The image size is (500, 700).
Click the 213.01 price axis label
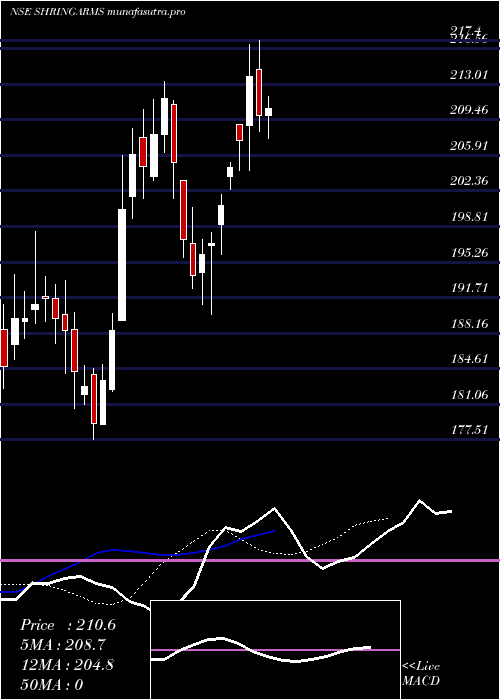point(469,74)
